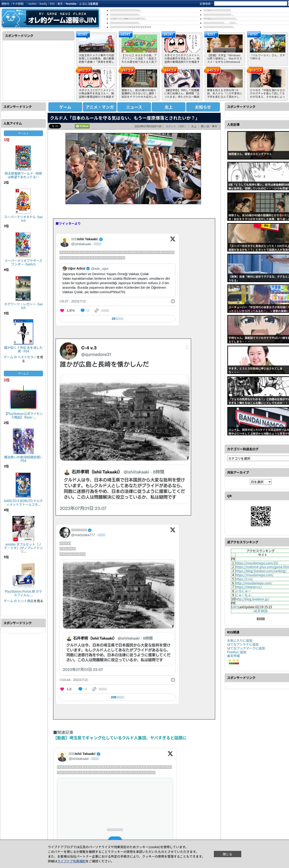Copy link icon in the 10:44 tweet

point(94,689)
